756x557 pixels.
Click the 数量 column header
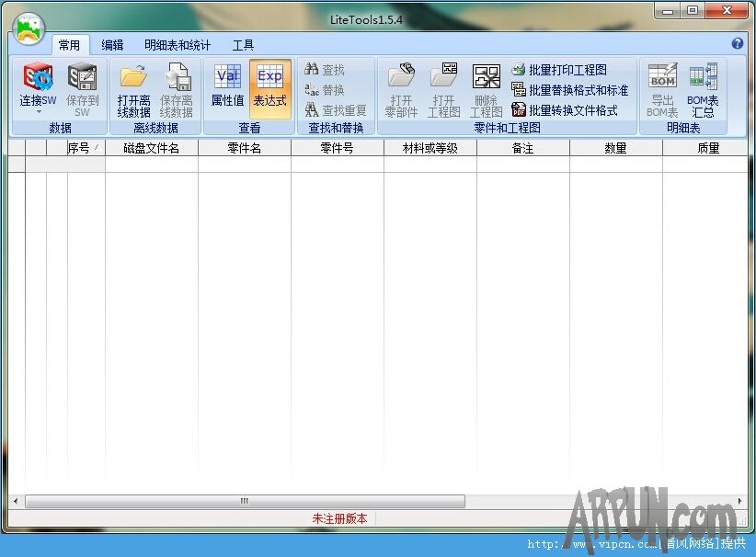pyautogui.click(x=615, y=148)
